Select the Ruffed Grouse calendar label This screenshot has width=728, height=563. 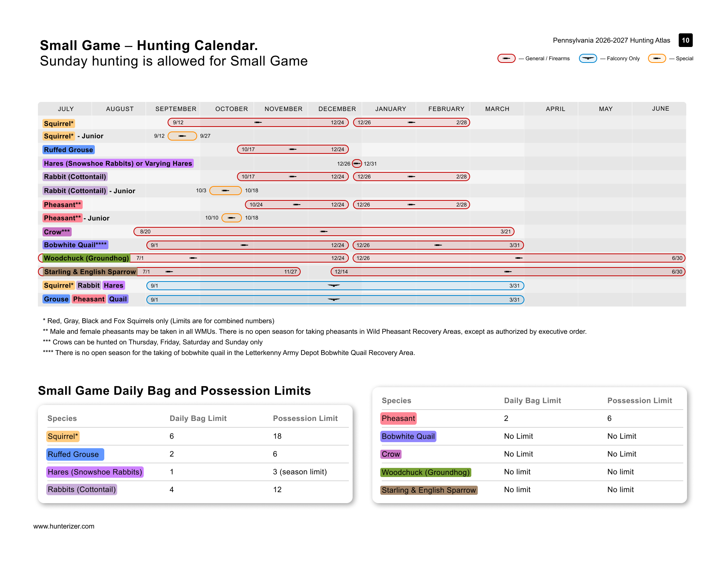click(x=68, y=150)
